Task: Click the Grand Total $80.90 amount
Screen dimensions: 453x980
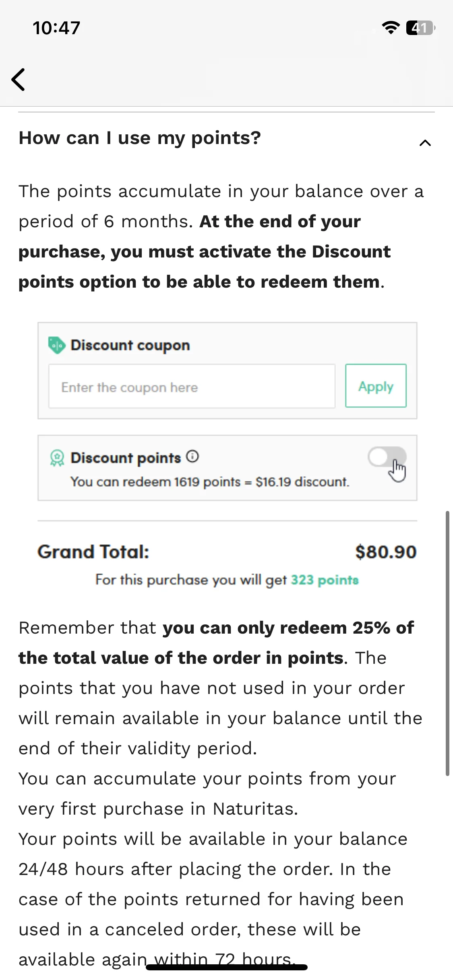Action: [385, 552]
